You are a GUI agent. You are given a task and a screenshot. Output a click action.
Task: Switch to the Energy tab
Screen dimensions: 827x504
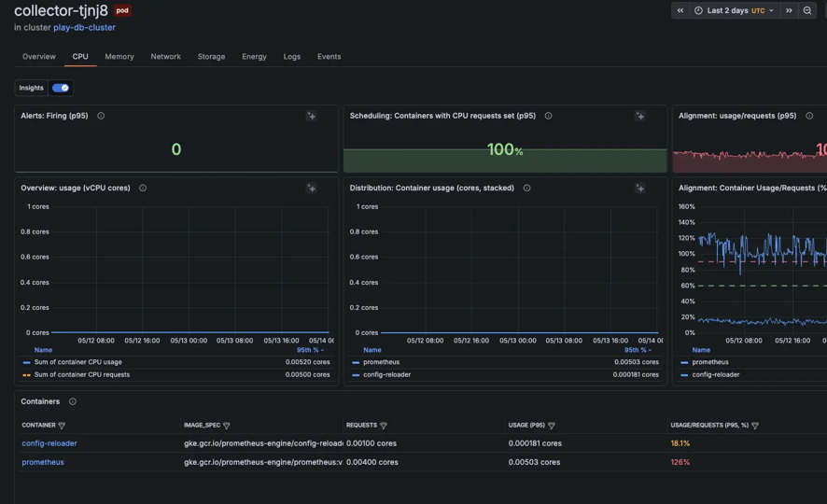254,56
